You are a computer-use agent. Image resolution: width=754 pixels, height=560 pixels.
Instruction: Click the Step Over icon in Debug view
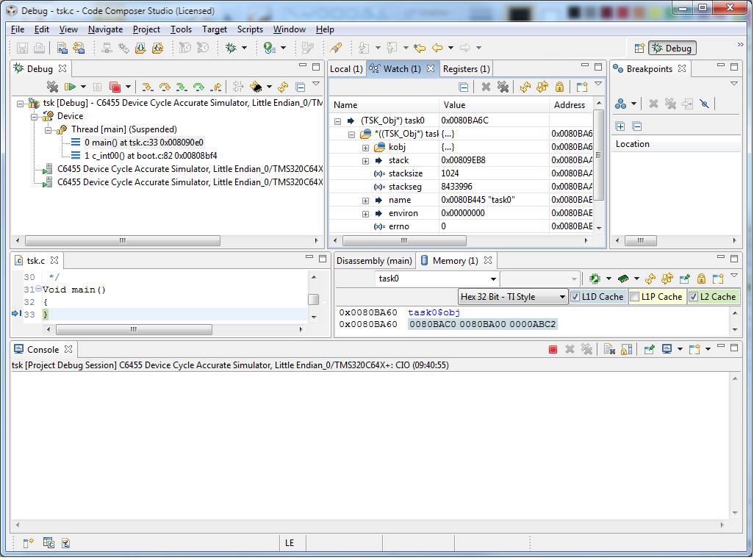[x=165, y=87]
